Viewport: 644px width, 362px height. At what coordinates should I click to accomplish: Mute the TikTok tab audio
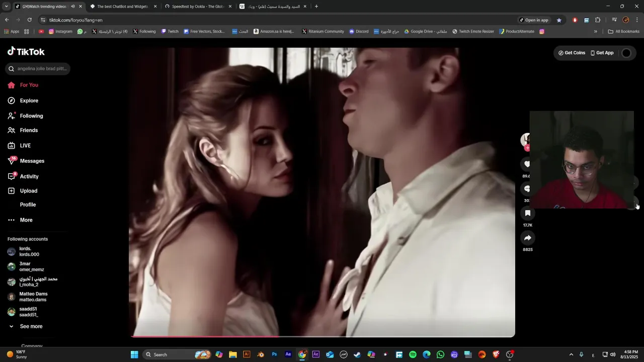[72, 7]
